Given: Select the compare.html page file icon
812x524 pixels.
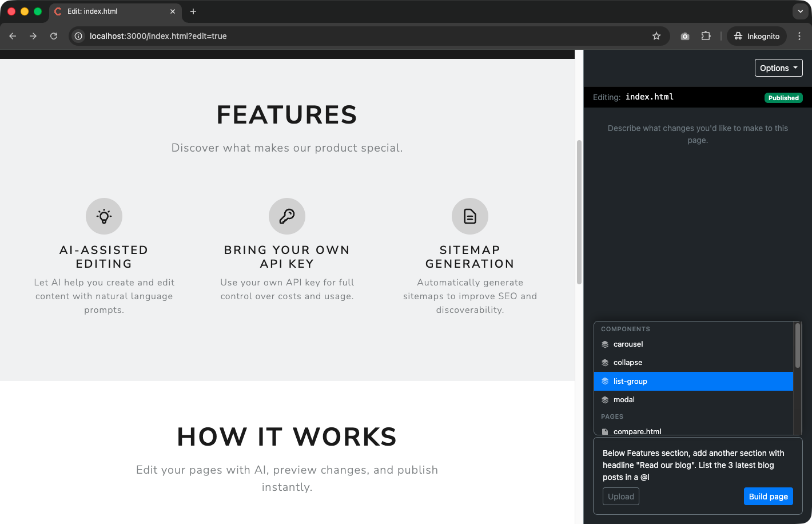Looking at the screenshot, I should coord(605,431).
